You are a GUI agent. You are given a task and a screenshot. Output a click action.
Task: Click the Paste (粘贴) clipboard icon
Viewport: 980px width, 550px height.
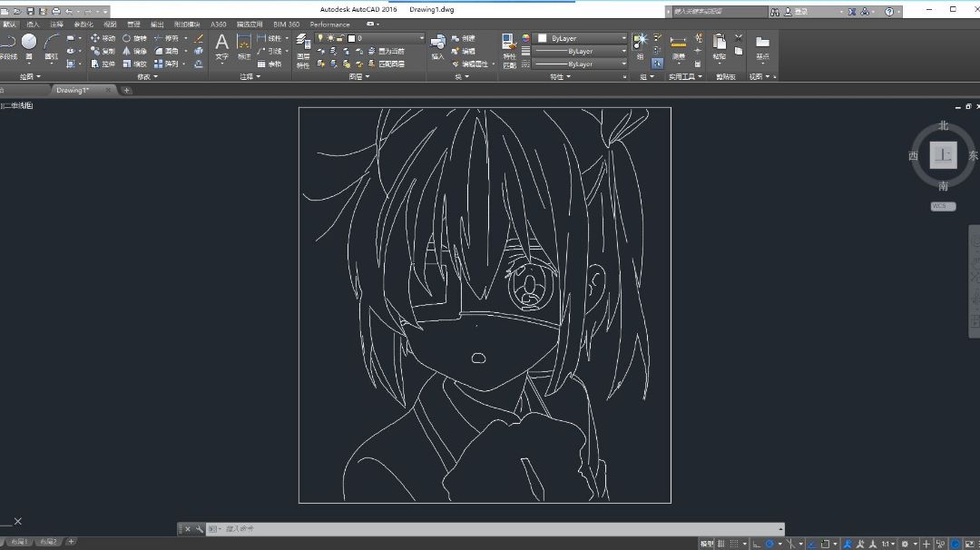[x=720, y=47]
